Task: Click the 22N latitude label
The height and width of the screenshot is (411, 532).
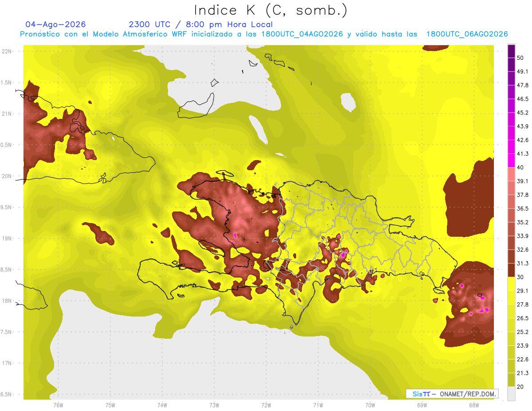Action: (x=7, y=51)
